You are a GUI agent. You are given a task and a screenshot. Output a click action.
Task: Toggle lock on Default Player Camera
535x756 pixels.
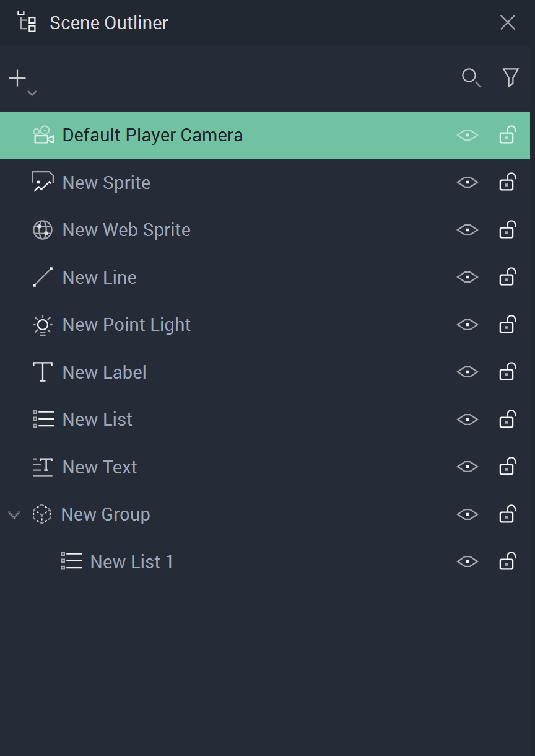click(508, 134)
